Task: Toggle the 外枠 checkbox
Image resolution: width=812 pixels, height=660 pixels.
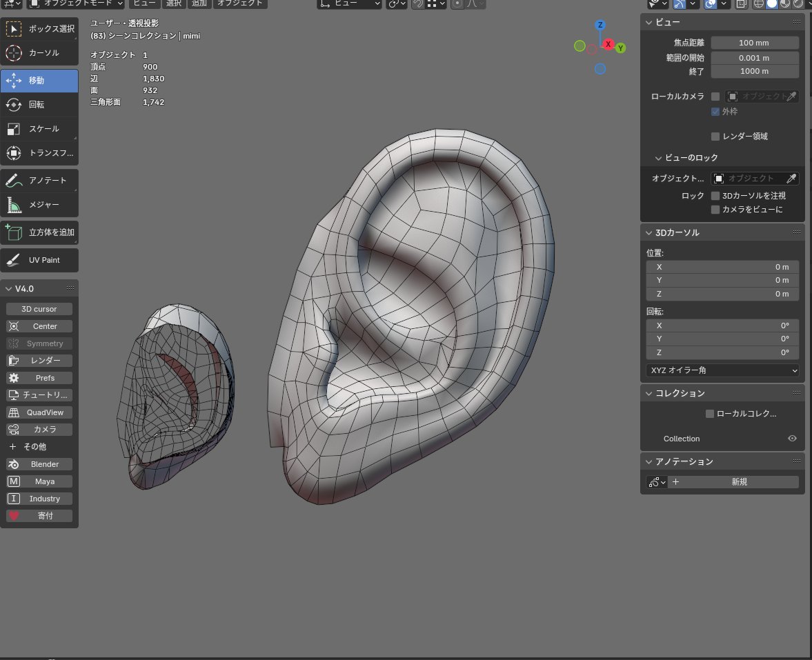Action: [715, 112]
